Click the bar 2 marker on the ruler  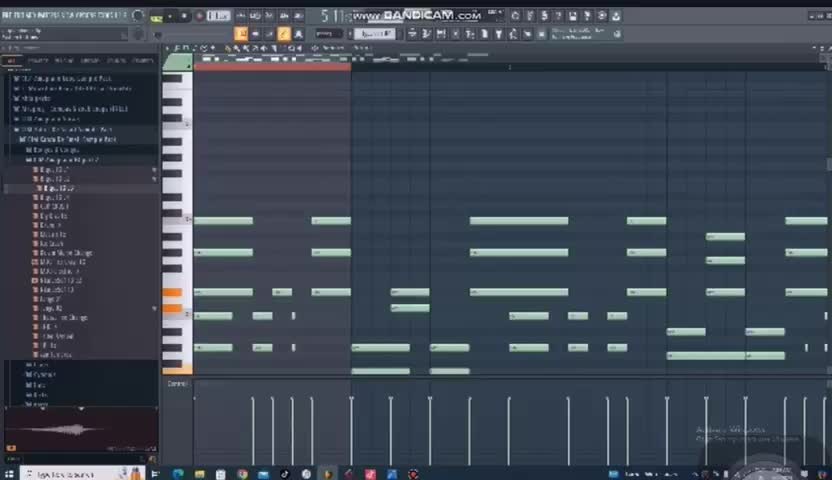pyautogui.click(x=509, y=67)
